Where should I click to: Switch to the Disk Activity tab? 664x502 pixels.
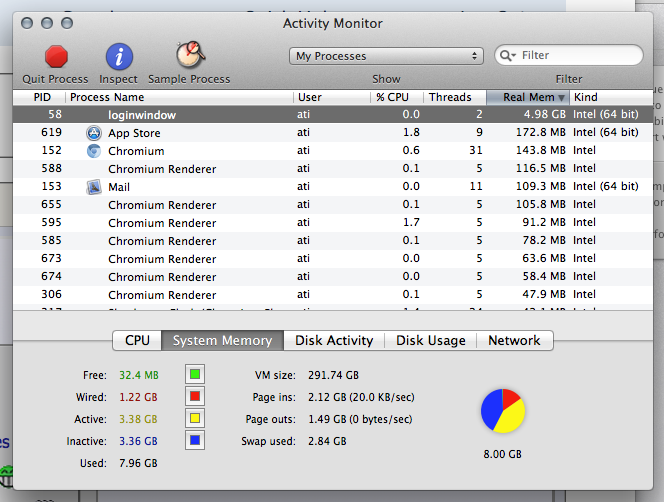[x=334, y=341]
